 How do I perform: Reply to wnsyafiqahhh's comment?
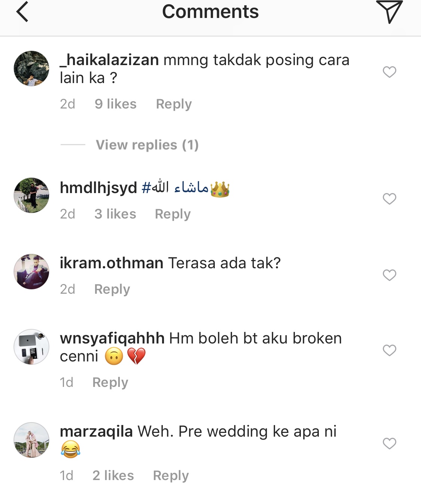point(110,382)
